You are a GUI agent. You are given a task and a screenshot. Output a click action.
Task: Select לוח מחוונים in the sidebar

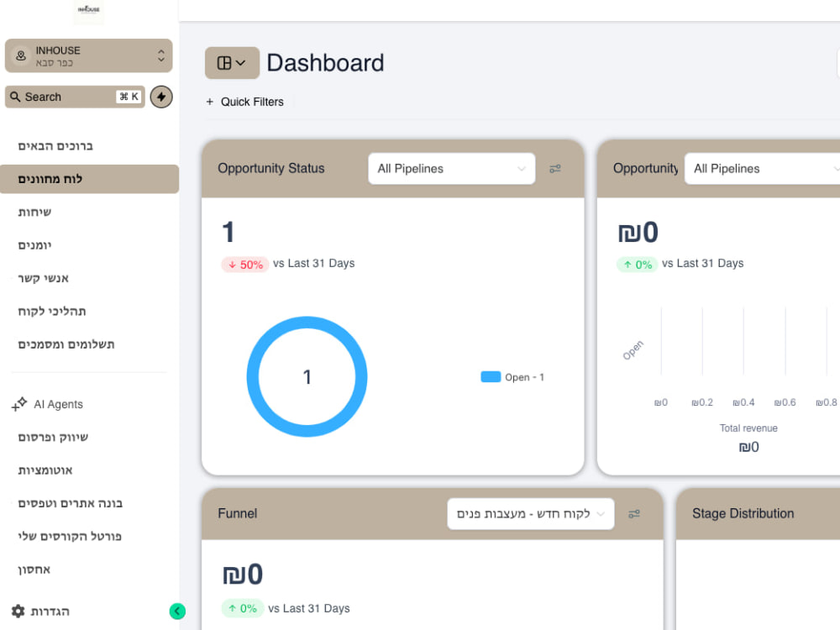point(90,179)
